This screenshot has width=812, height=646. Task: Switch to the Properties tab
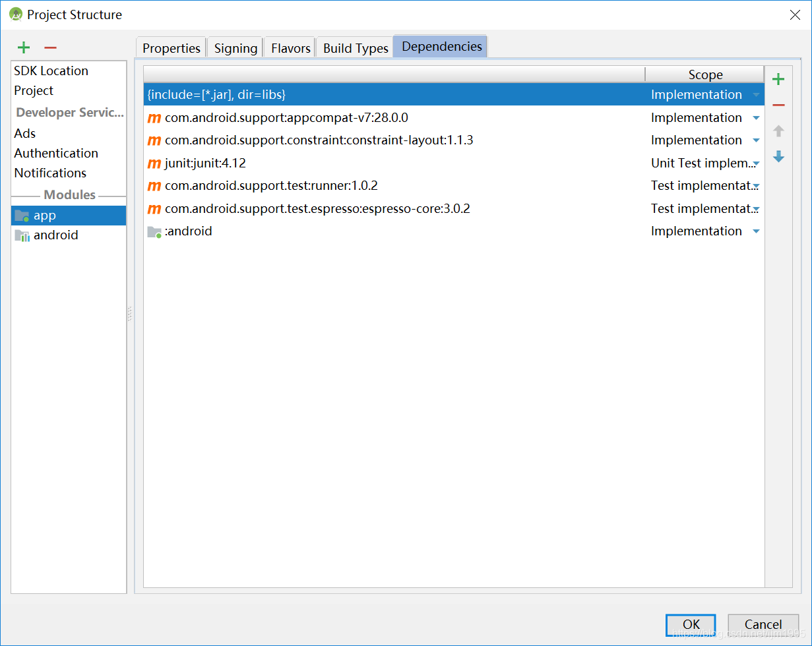coord(172,48)
